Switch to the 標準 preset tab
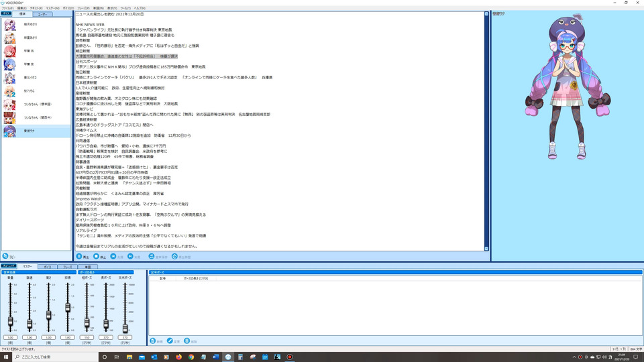Viewport: 644px width, 362px height. (22, 14)
